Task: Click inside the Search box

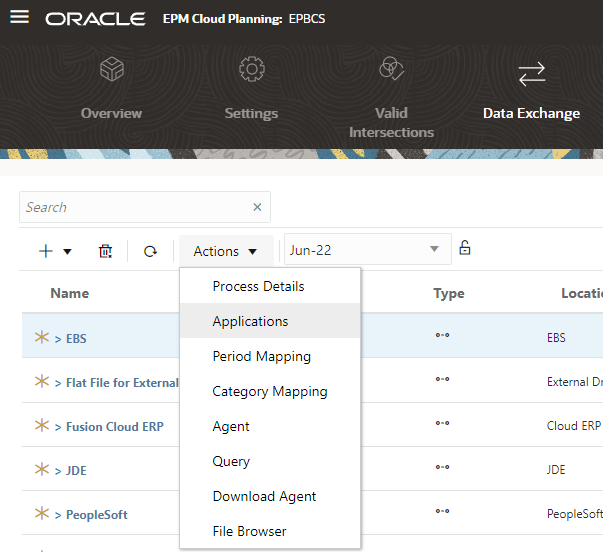Action: [145, 207]
